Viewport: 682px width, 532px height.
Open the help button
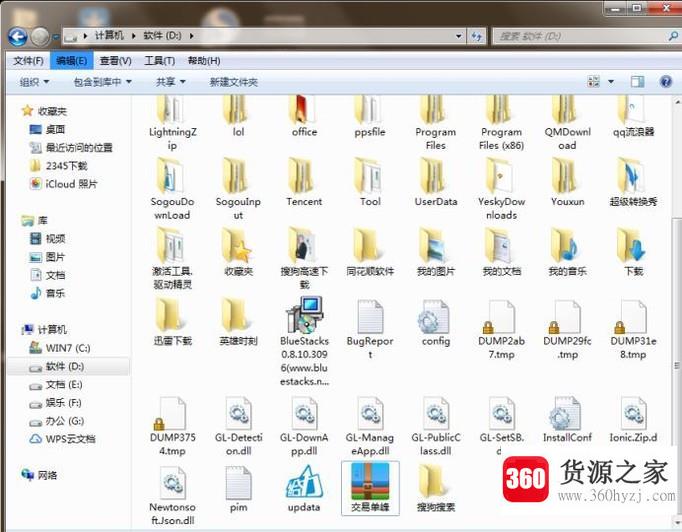coord(666,81)
